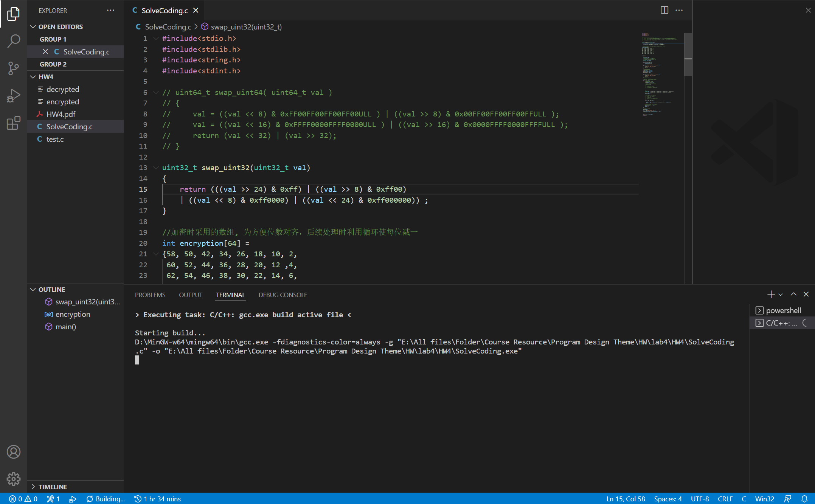Toggle fold on line 13 function
This screenshot has width=815, height=504.
pos(155,167)
